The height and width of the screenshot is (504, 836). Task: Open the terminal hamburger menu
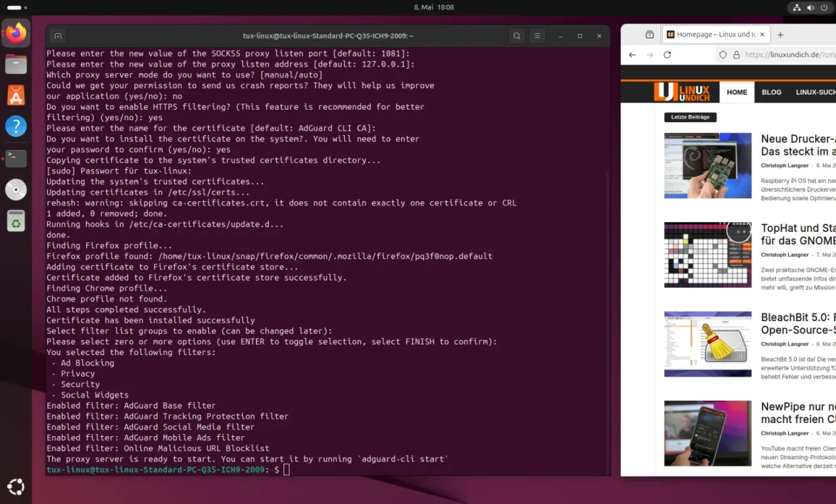(537, 36)
